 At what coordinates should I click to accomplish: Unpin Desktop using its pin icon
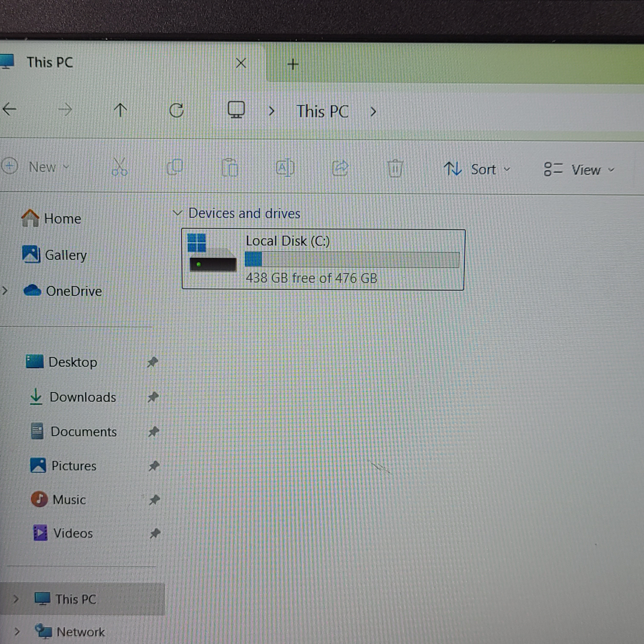153,362
